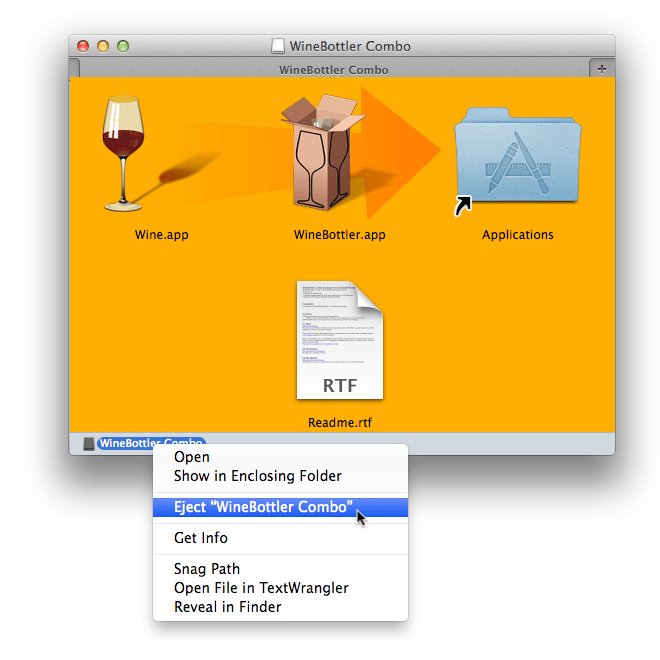Click the Wine.app file name label

coord(162,235)
